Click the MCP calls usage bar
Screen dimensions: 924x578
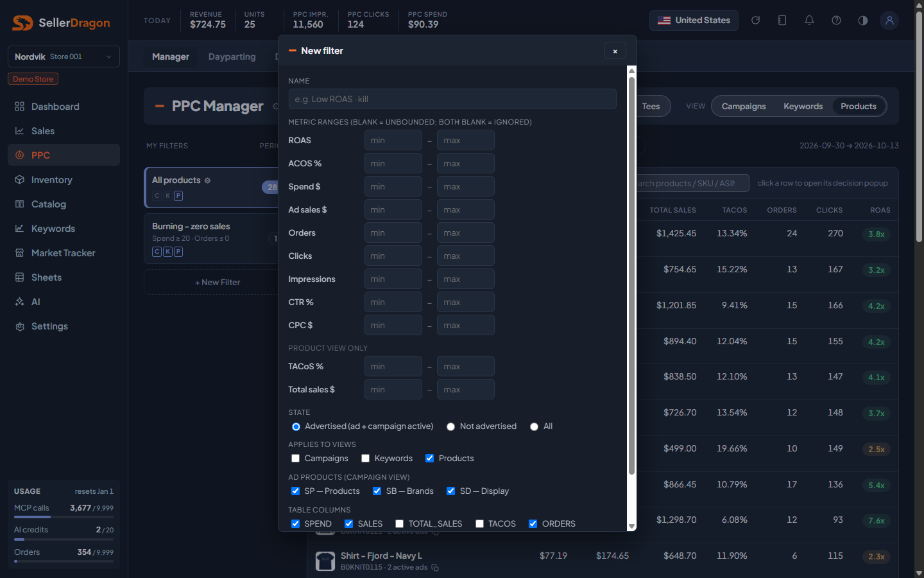(64, 517)
